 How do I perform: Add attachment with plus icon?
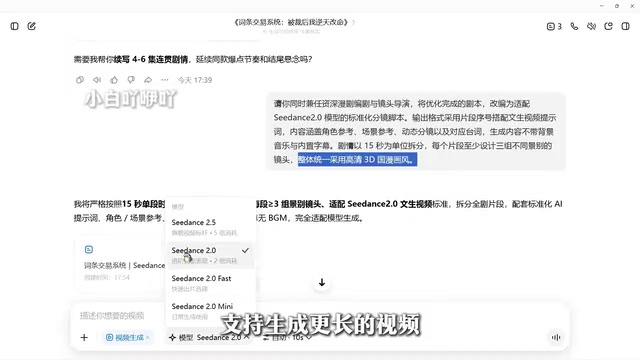(x=84, y=338)
